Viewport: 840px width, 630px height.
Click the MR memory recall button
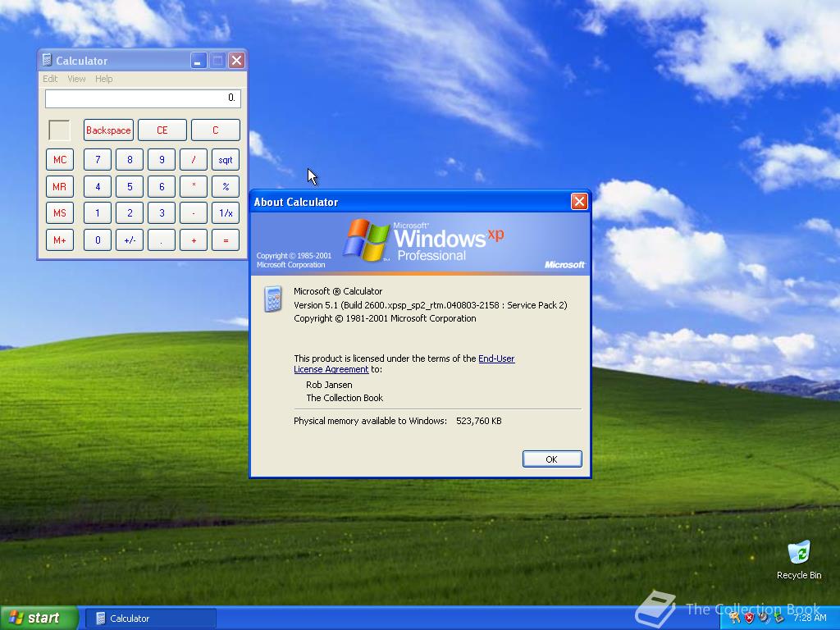(59, 186)
